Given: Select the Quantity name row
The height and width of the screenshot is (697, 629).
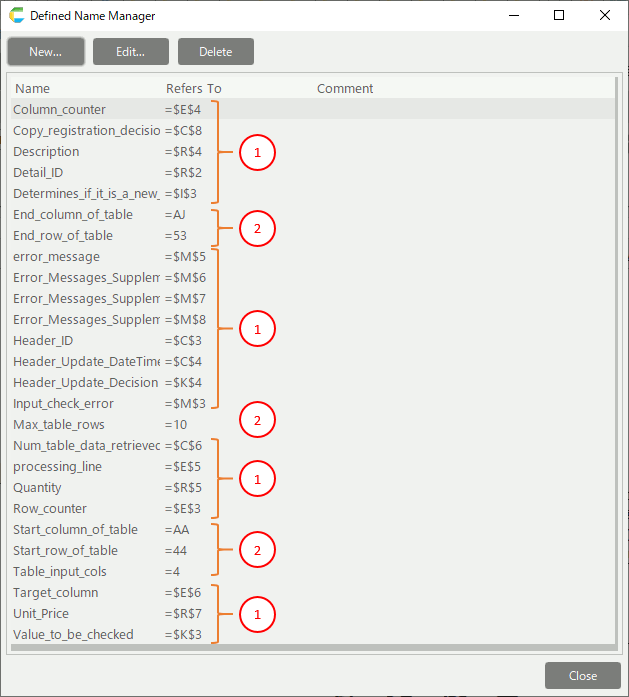Looking at the screenshot, I should (38, 488).
